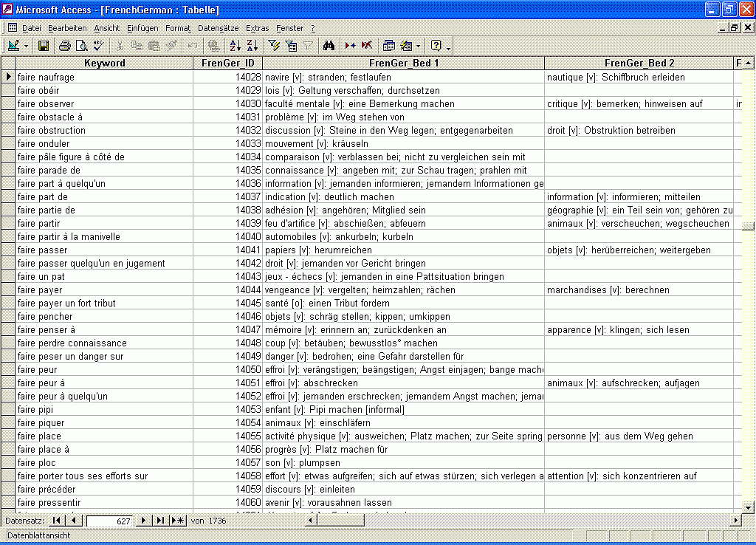Click cell 'automobiles [v]: ankurbeln; kurbeln'

[404, 237]
